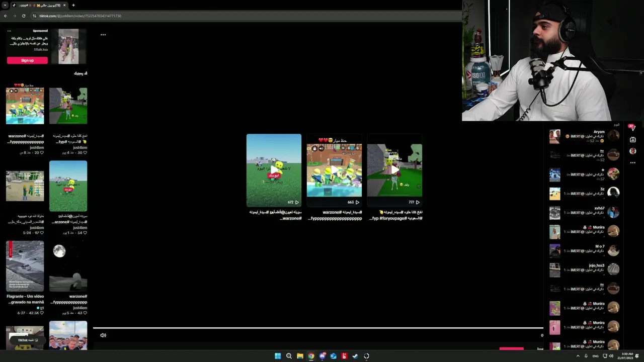The image size is (644, 362).
Task: Open the 51talk.ksa sponsored ad thumbnail
Action: click(x=68, y=46)
